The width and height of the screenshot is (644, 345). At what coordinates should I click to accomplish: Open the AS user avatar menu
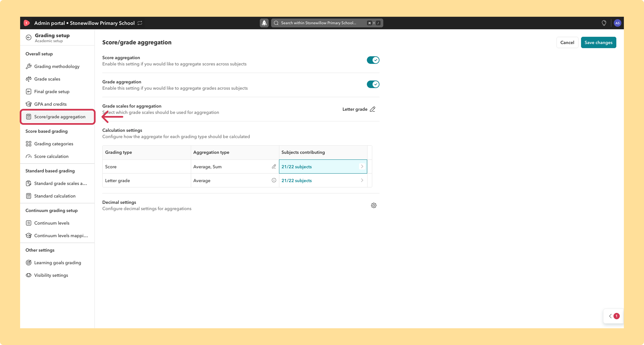click(x=617, y=23)
